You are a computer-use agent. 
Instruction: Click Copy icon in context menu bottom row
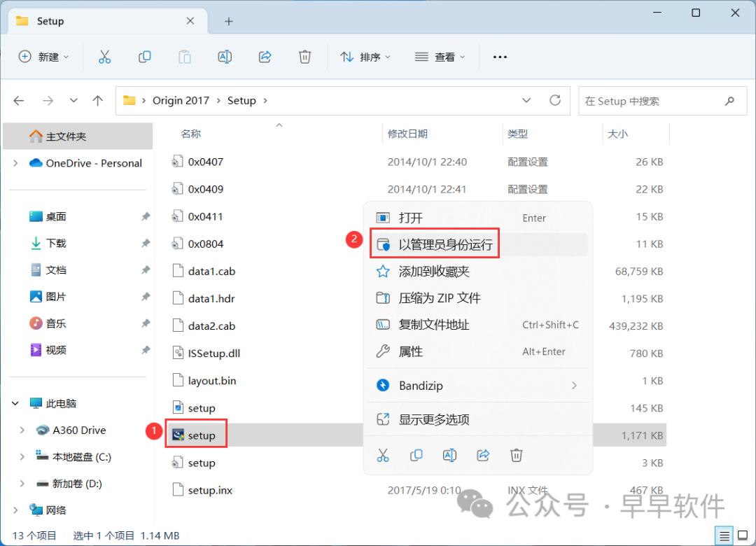[416, 456]
